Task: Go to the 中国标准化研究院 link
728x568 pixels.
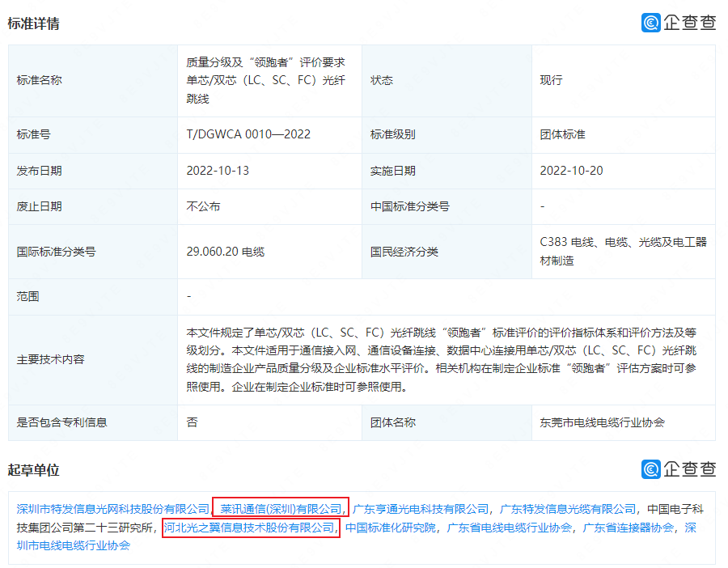Action: [x=391, y=528]
